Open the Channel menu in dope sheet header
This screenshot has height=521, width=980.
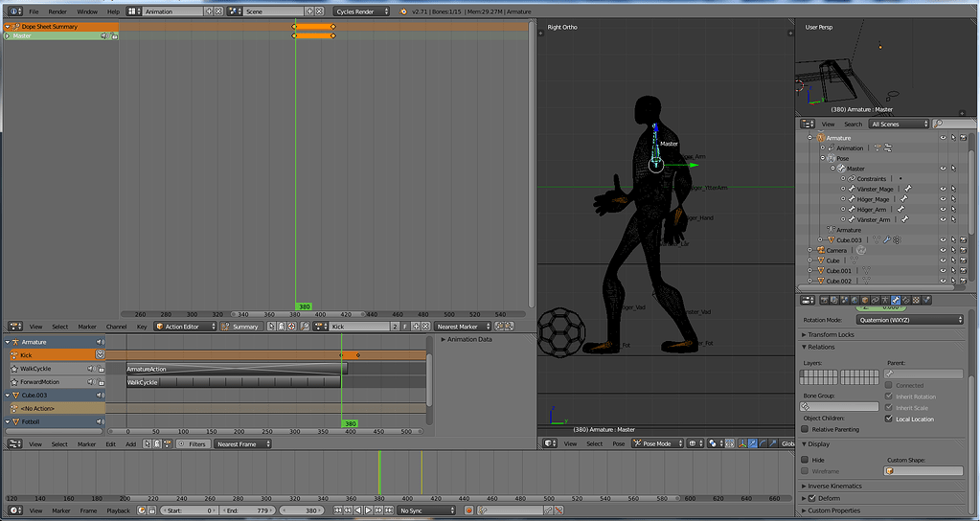point(116,327)
